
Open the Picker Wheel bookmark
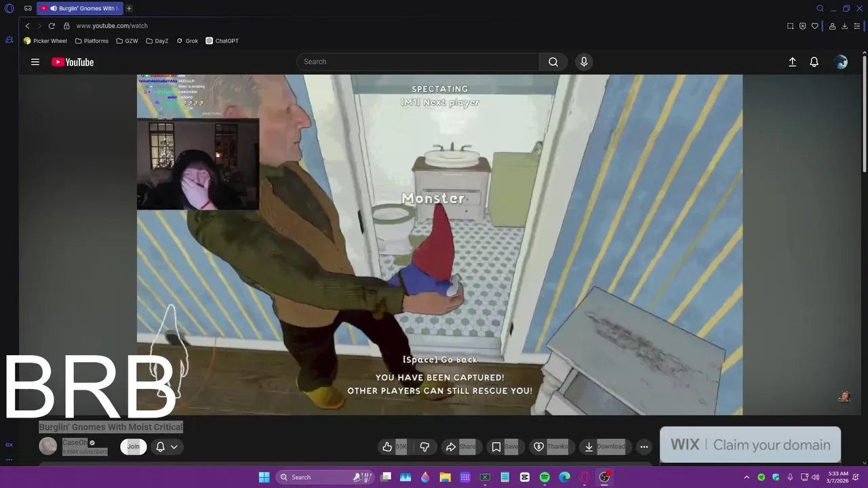[45, 41]
